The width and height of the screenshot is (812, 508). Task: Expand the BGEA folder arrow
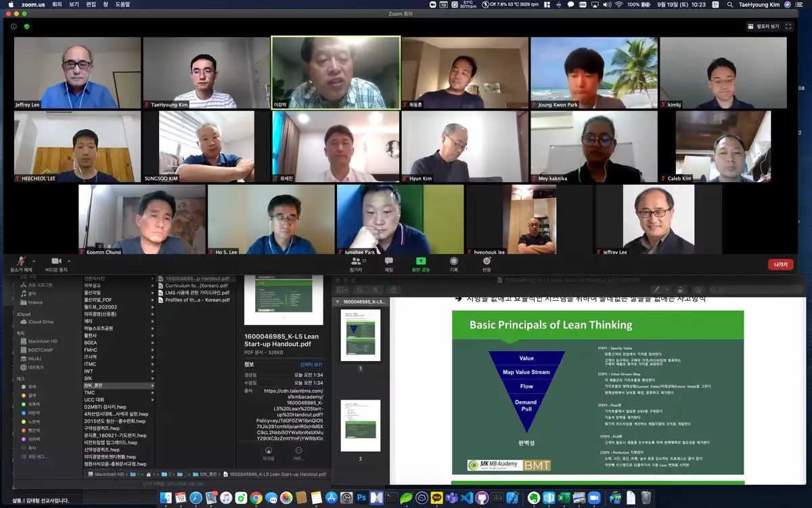click(152, 343)
